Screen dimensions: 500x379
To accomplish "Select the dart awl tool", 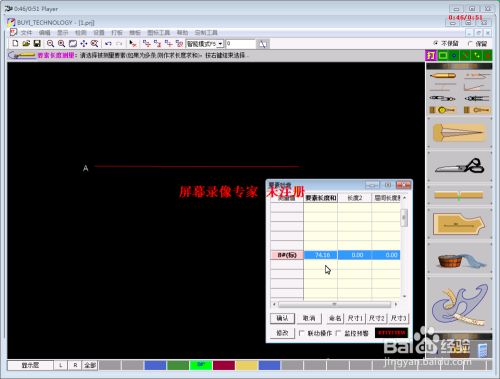I will 459,132.
